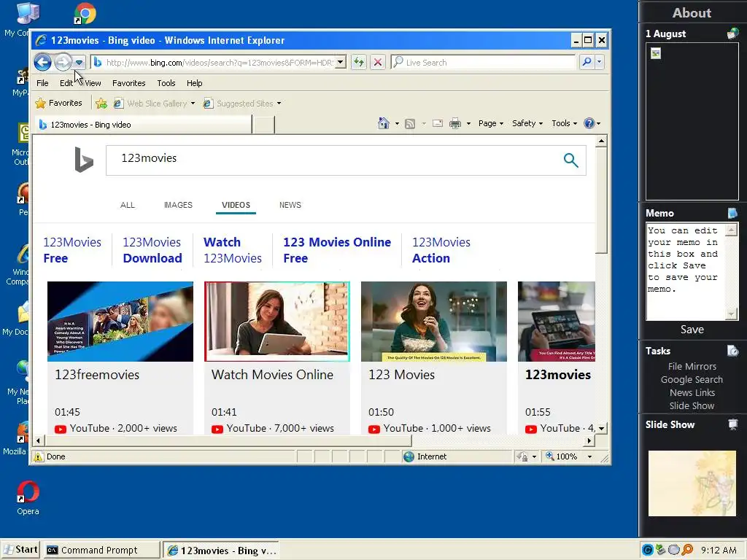The width and height of the screenshot is (747, 560).
Task: Click the Watch 123Movies suggestion link
Action: 233,251
